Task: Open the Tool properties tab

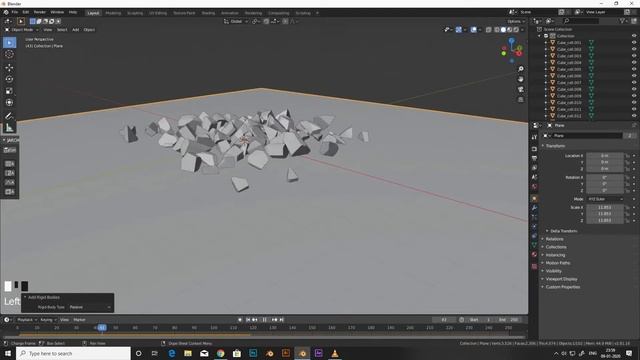Action: pyautogui.click(x=534, y=138)
